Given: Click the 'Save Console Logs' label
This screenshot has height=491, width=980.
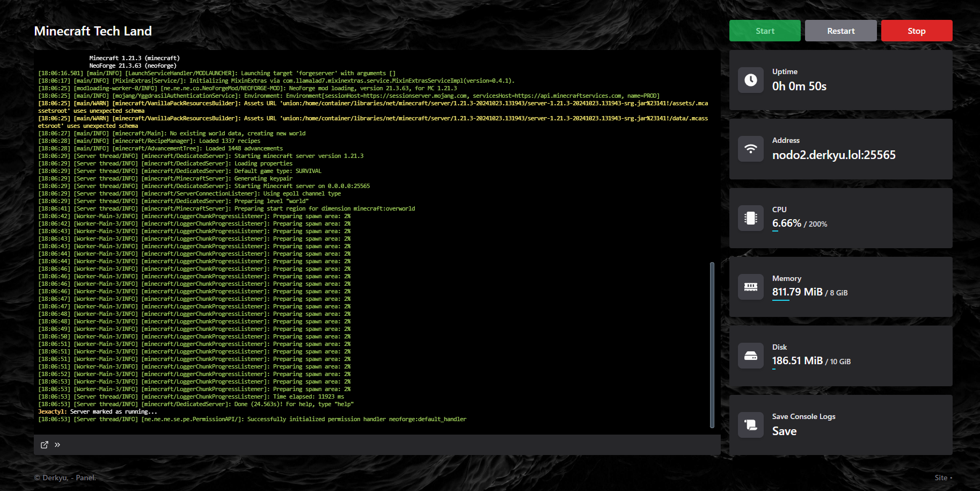Looking at the screenshot, I should pyautogui.click(x=803, y=416).
